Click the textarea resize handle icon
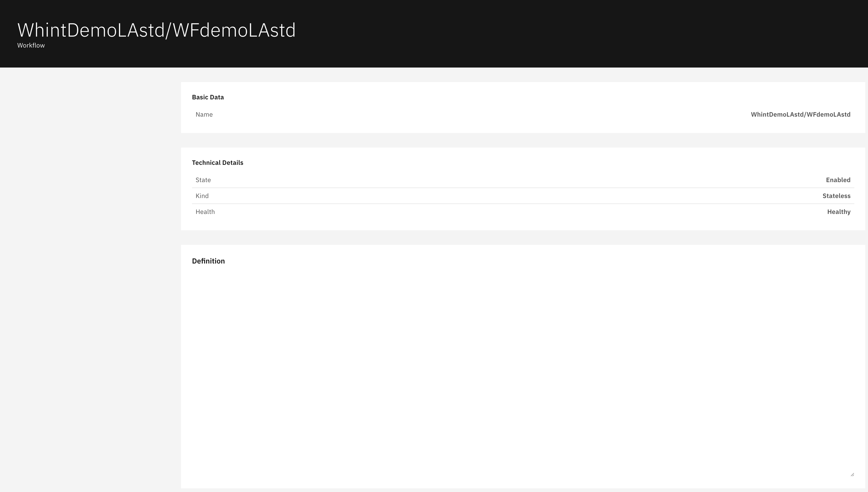Viewport: 868px width, 492px height. [852, 474]
